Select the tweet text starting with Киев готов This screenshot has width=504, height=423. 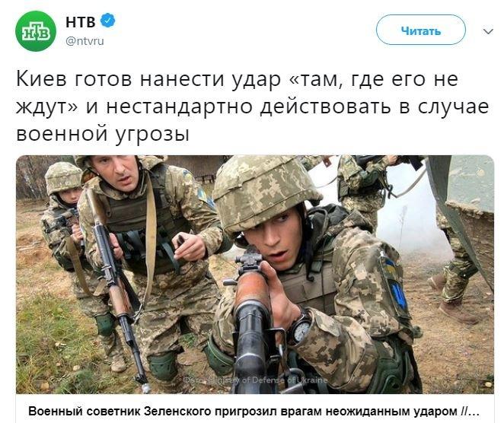click(252, 107)
